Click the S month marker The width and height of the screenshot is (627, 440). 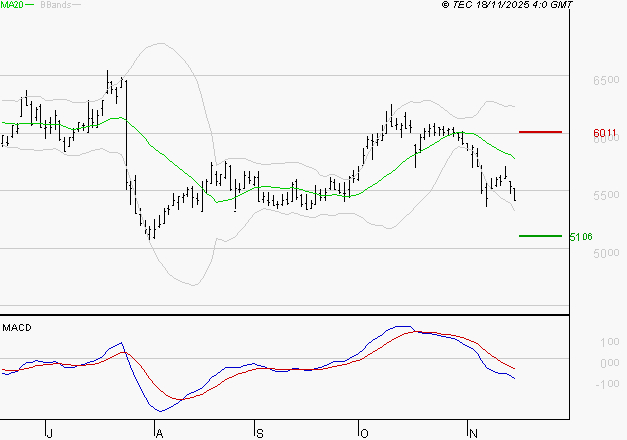click(x=260, y=433)
